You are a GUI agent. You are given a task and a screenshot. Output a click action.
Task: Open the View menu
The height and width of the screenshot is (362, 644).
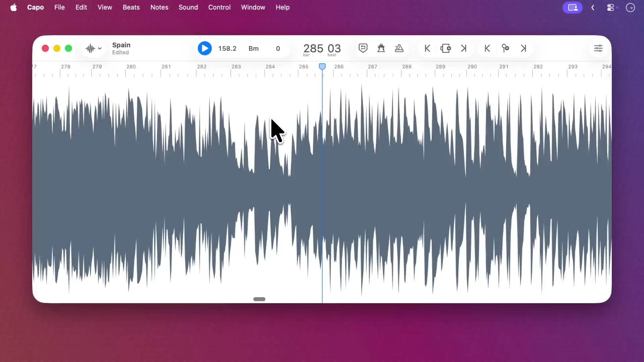coord(105,7)
